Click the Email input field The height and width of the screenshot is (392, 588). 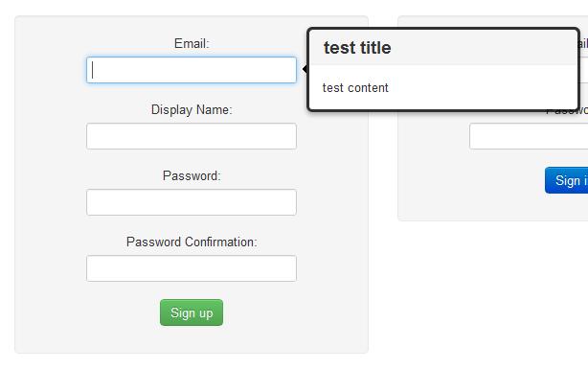click(192, 70)
